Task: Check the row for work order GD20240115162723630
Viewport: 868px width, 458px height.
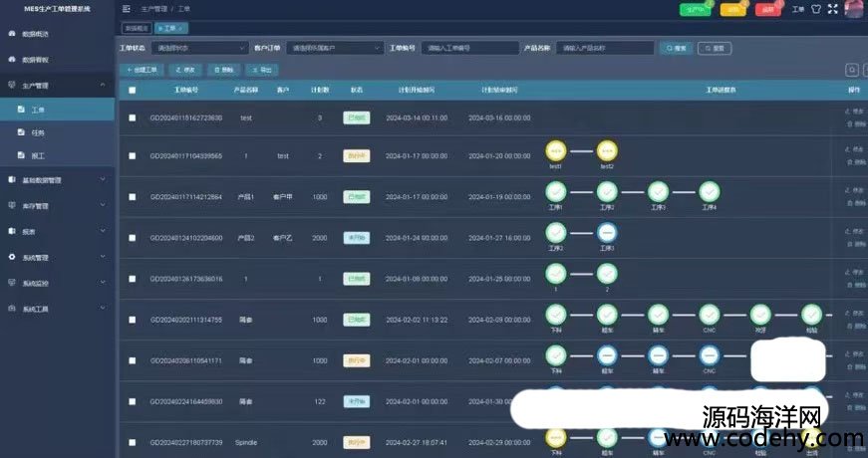Action: (x=132, y=117)
